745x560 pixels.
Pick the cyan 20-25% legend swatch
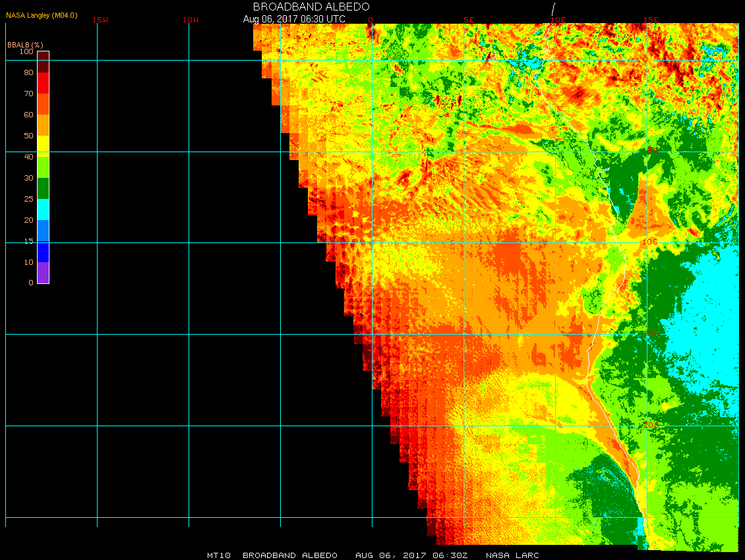click(x=44, y=210)
